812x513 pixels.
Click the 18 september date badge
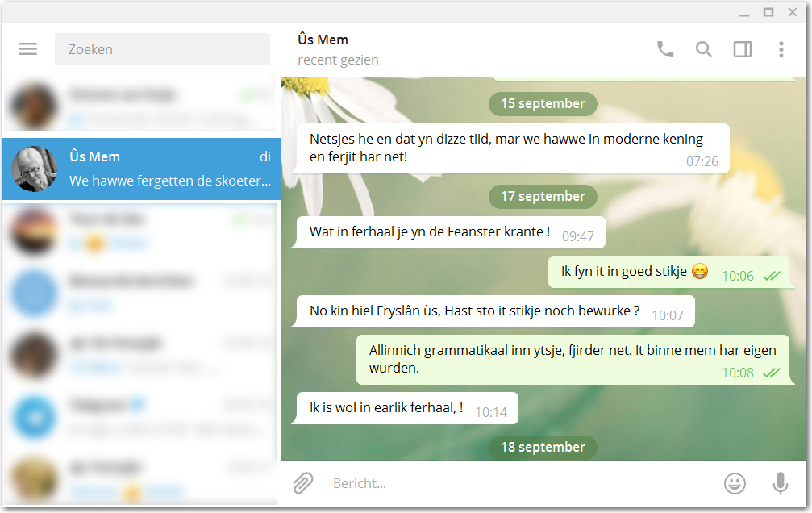click(543, 447)
